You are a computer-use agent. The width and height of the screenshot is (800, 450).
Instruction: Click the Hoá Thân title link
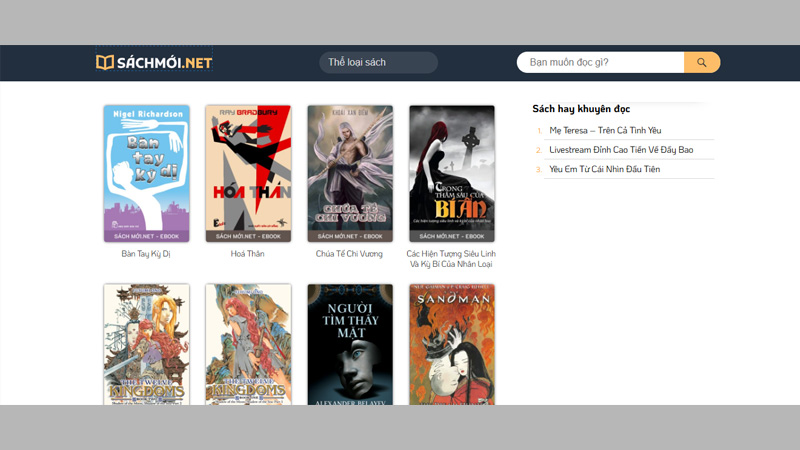tap(247, 254)
